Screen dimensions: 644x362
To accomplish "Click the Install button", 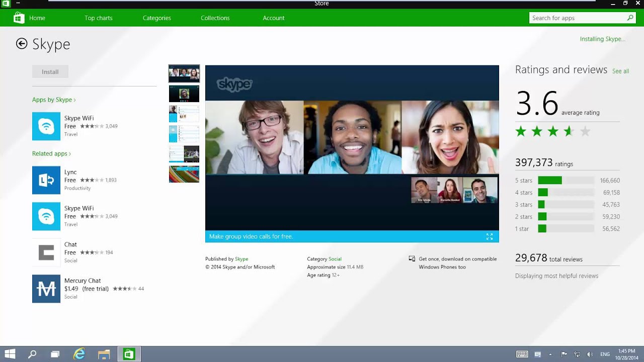I will (50, 72).
